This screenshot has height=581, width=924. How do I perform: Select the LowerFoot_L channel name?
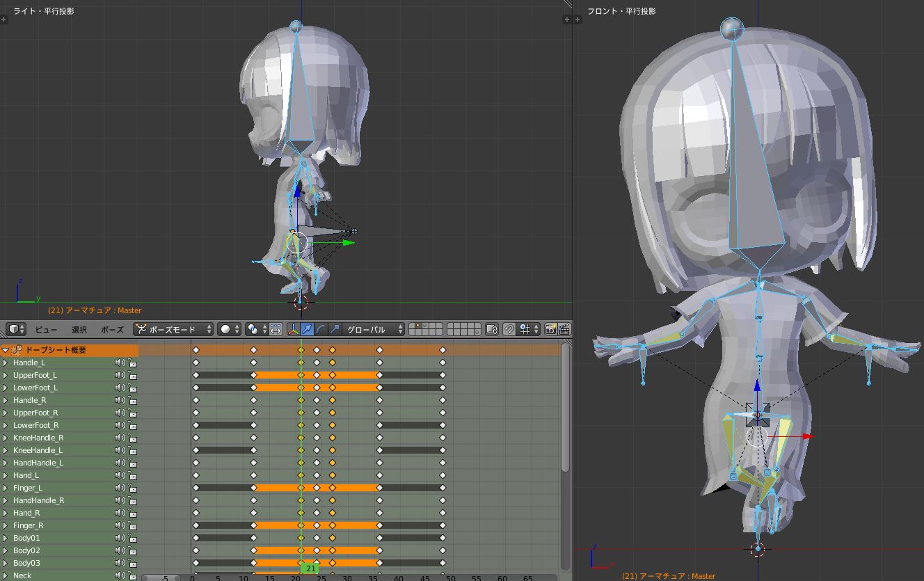tap(35, 388)
